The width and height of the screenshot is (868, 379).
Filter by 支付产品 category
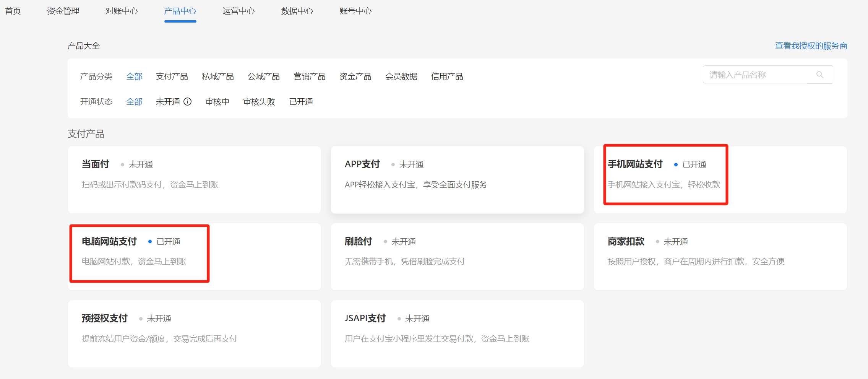pos(172,76)
